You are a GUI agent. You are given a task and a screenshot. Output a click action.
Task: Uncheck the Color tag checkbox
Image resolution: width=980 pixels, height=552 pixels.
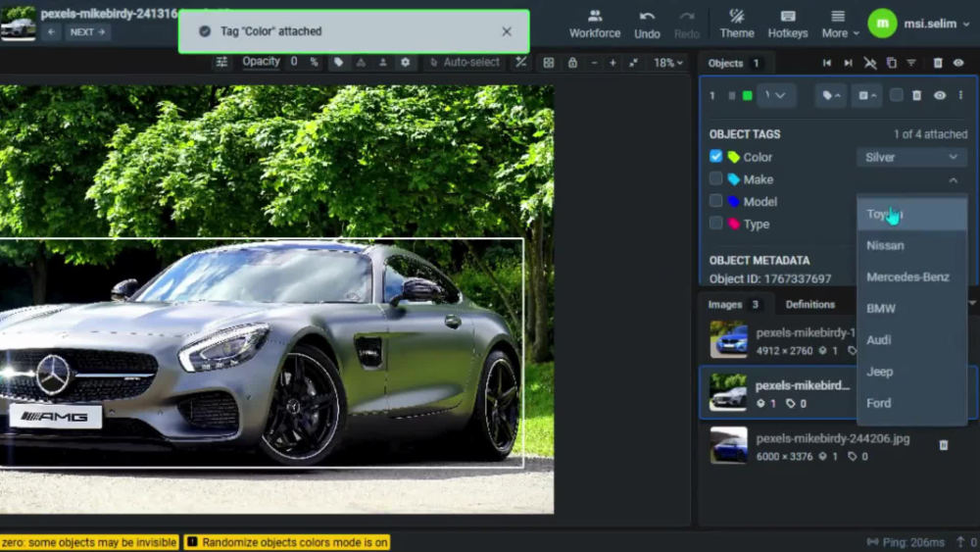coord(715,156)
